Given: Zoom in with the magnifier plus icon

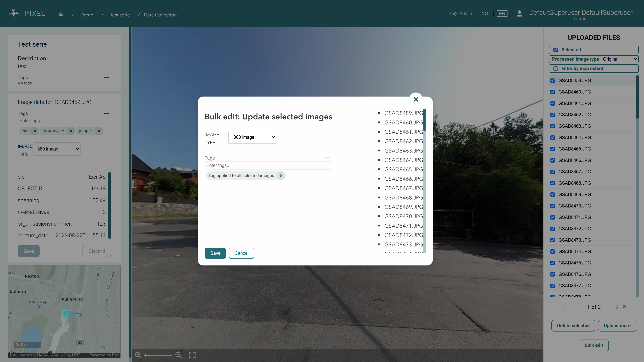Looking at the screenshot, I should [178, 355].
